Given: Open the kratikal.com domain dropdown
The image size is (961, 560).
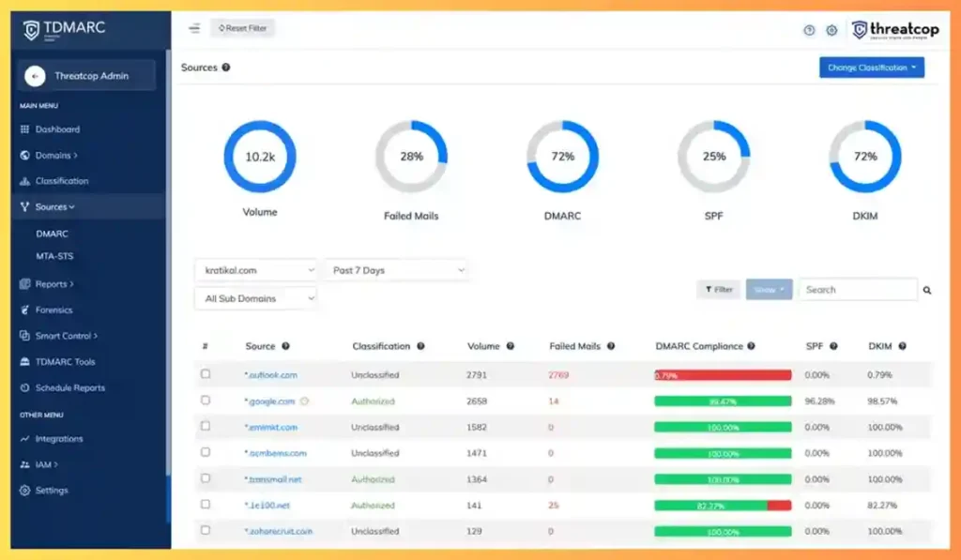Looking at the screenshot, I should click(256, 270).
